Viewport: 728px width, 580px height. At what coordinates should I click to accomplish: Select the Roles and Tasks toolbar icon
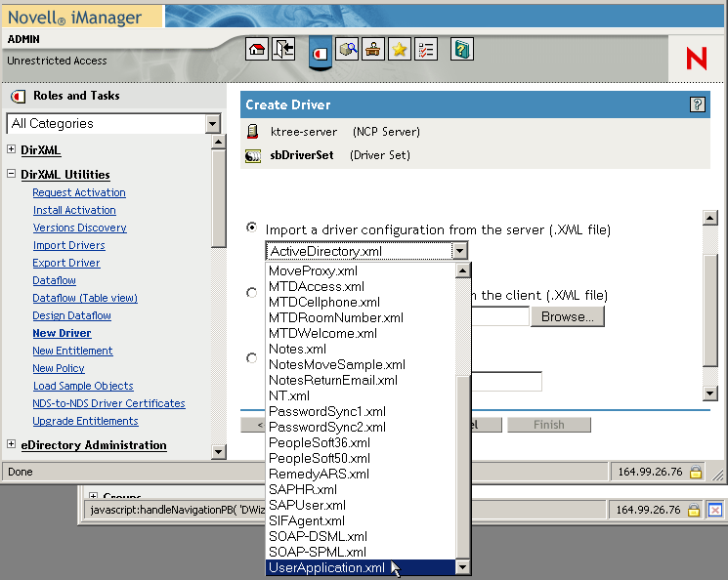tap(321, 54)
